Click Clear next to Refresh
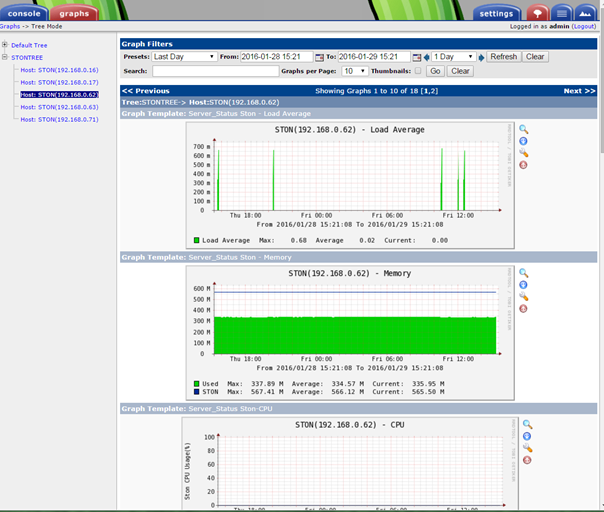Screen dimensions: 604x512 point(535,57)
